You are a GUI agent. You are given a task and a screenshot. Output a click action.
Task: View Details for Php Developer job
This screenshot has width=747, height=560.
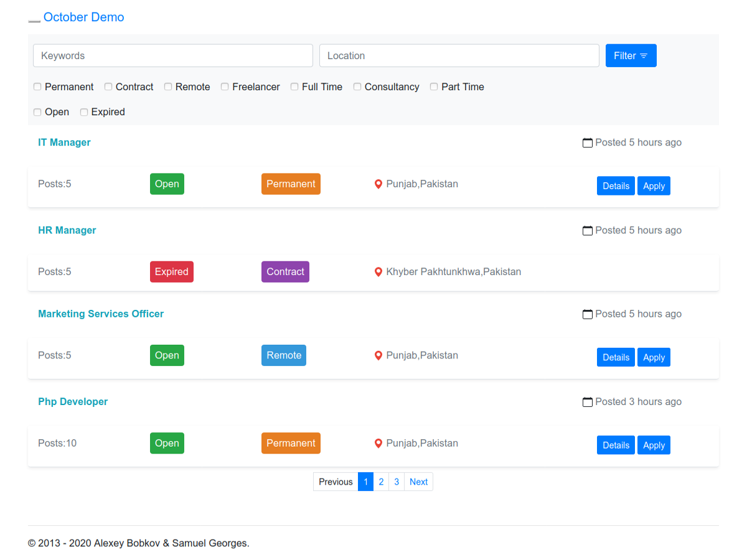pos(616,445)
